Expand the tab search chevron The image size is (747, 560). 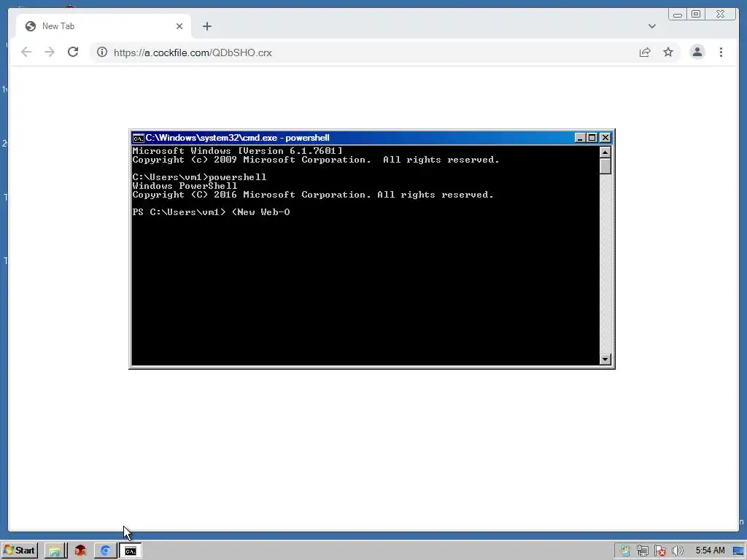pyautogui.click(x=651, y=26)
